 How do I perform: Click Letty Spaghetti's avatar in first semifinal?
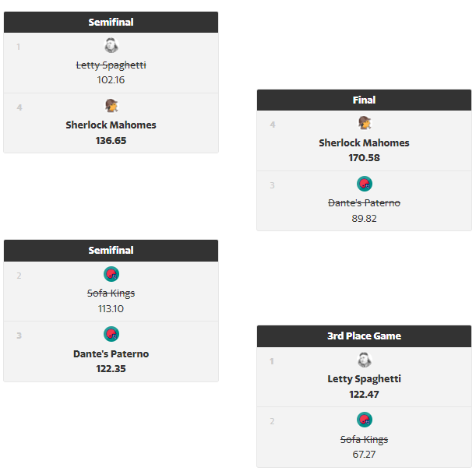point(111,45)
